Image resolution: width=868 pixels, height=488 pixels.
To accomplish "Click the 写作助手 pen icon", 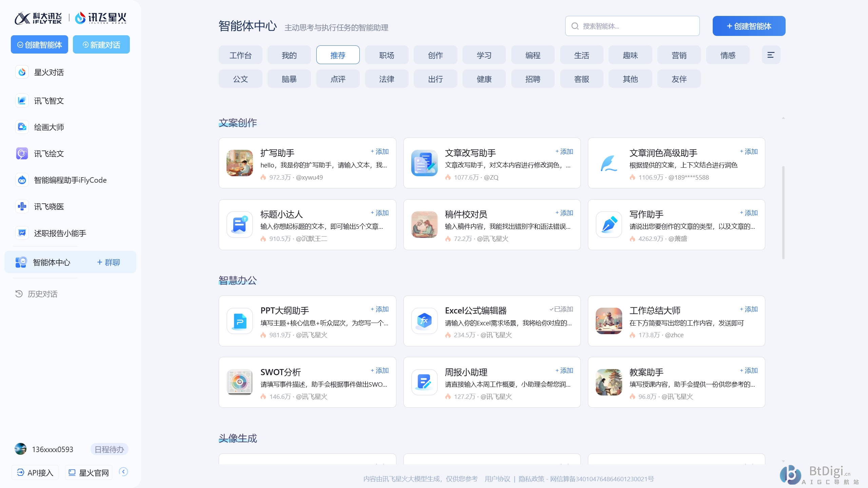I will (x=609, y=224).
